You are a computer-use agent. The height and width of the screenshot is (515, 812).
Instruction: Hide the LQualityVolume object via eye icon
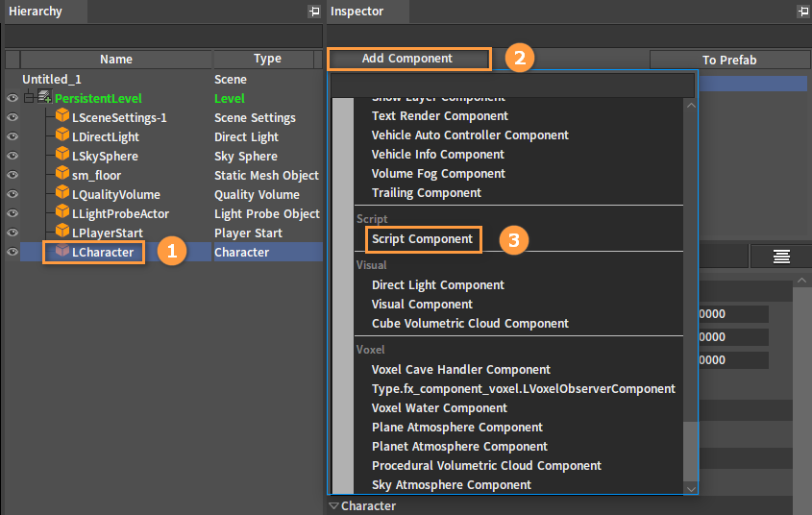point(12,194)
